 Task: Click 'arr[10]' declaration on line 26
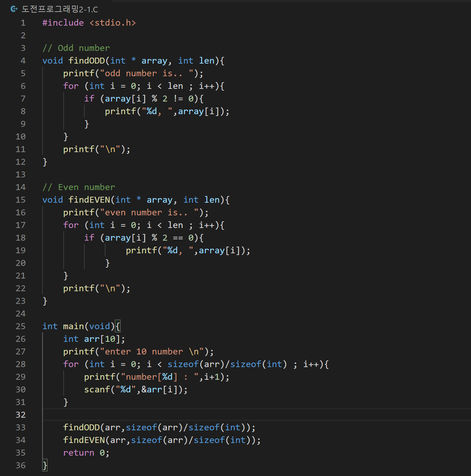point(102,339)
